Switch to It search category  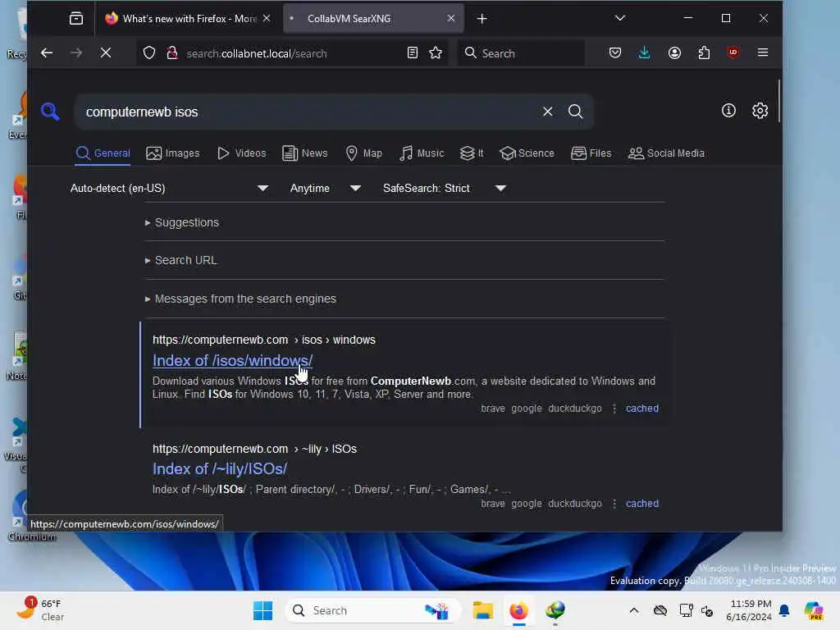[x=472, y=153]
